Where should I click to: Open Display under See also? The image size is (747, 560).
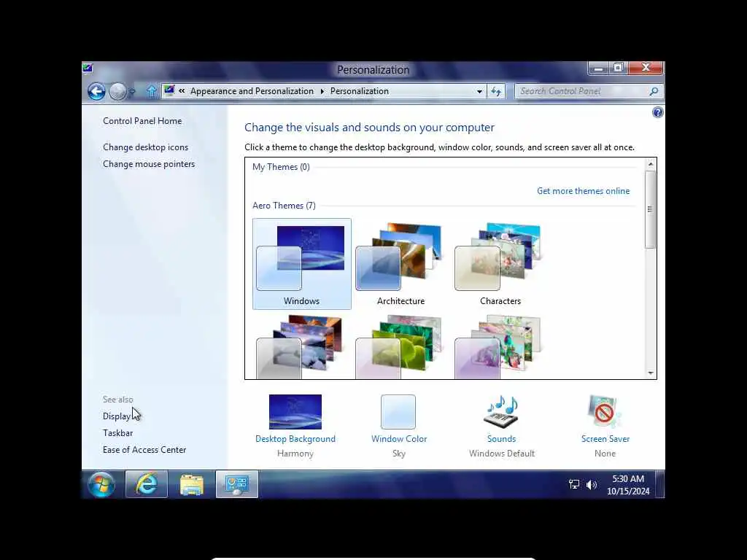click(x=116, y=416)
